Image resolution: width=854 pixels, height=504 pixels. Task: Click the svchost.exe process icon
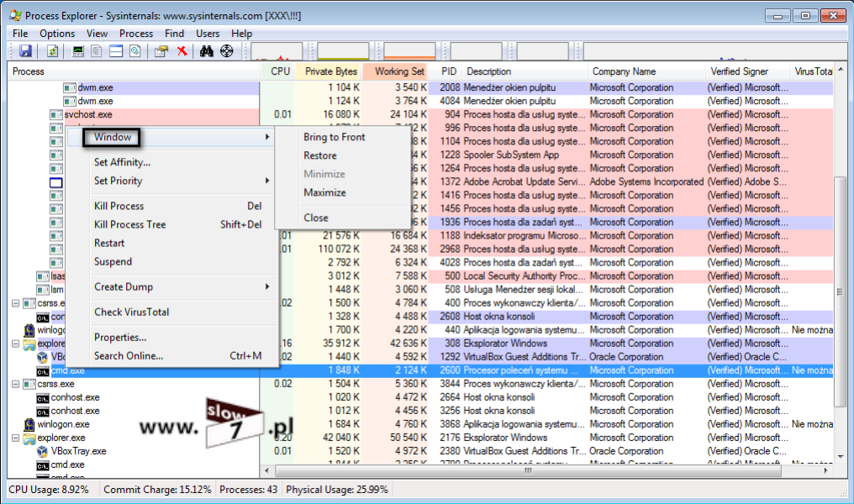coord(56,115)
